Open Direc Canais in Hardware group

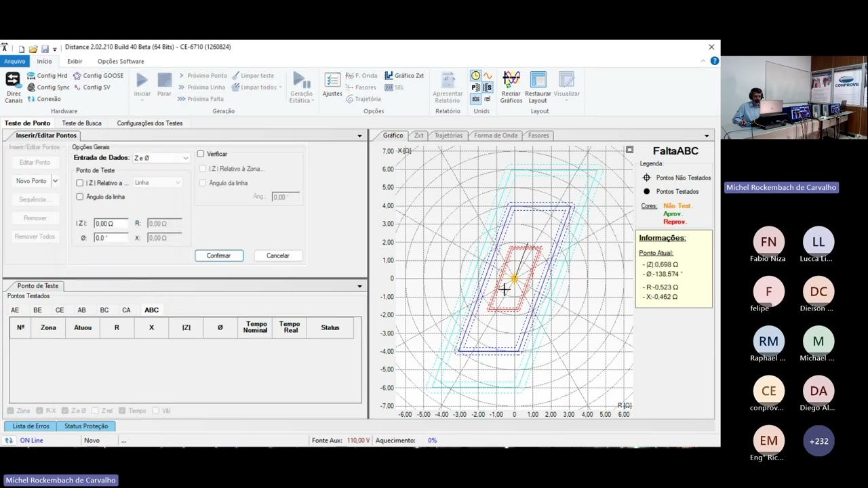pos(13,87)
